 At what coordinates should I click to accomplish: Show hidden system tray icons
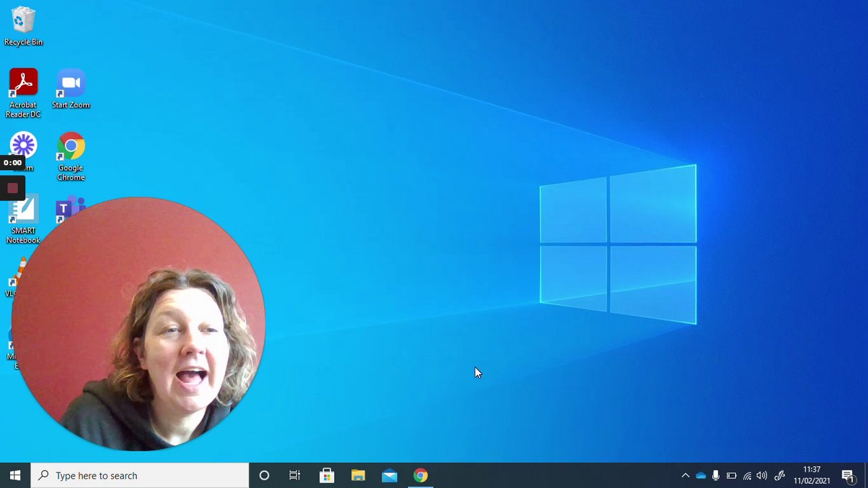tap(685, 475)
